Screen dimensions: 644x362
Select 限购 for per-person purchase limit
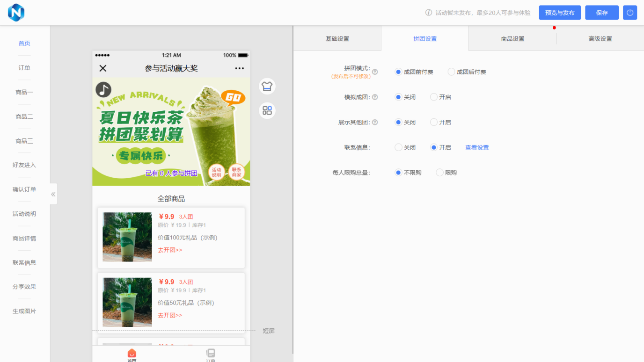(x=439, y=173)
